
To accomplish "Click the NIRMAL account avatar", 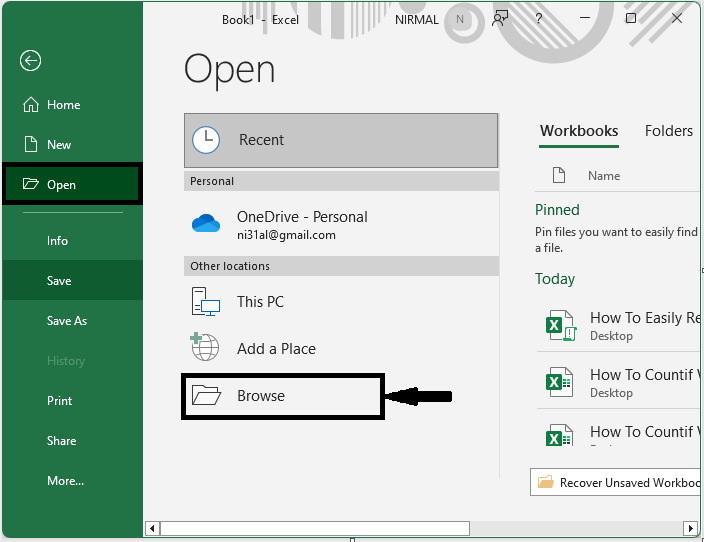I will coord(460,19).
